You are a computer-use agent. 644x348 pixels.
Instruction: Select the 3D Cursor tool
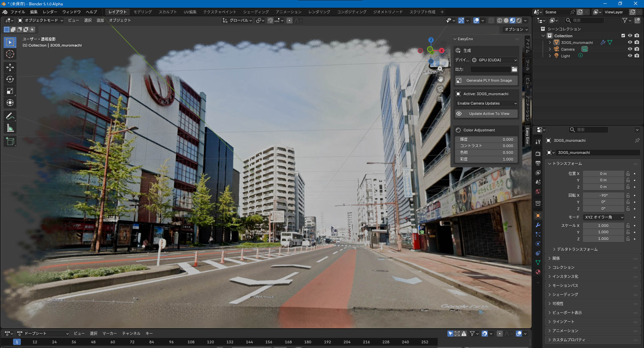point(10,54)
